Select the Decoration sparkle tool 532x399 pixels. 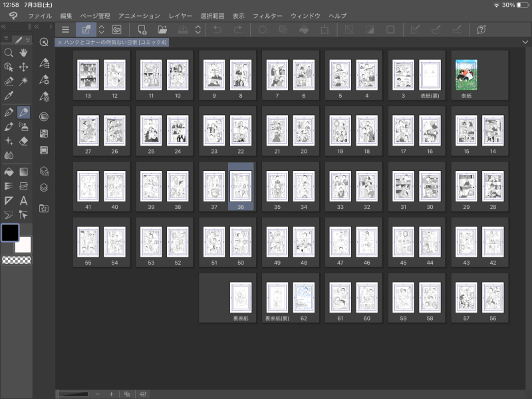9,141
